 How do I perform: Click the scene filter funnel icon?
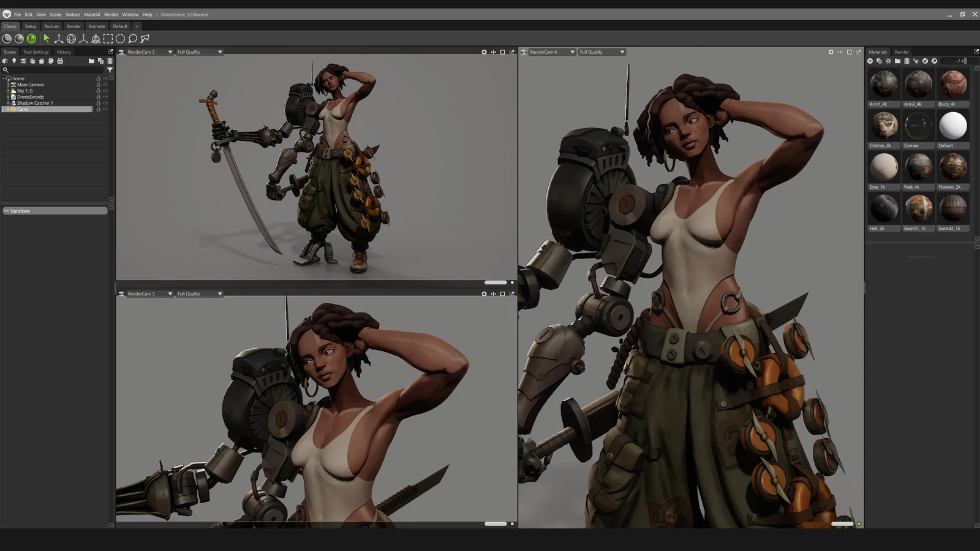coord(110,70)
